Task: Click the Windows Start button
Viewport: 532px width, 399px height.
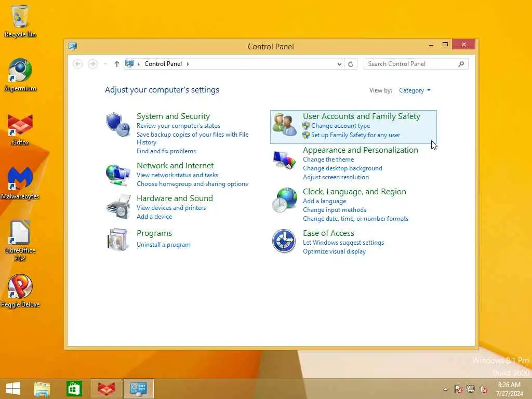Action: (x=13, y=389)
